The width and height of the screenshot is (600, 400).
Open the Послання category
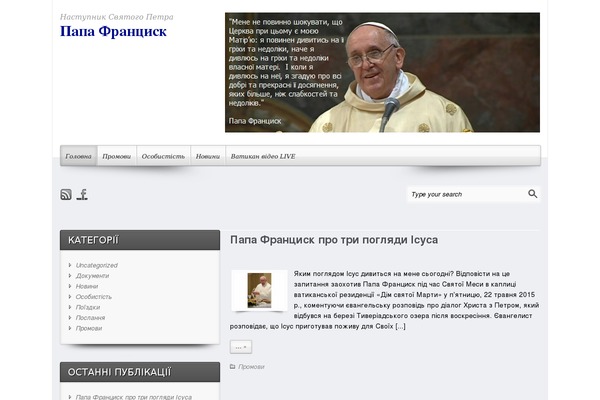pos(90,318)
